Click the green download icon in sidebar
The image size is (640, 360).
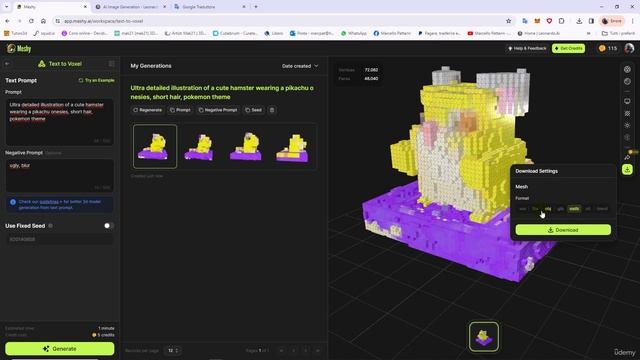click(627, 169)
